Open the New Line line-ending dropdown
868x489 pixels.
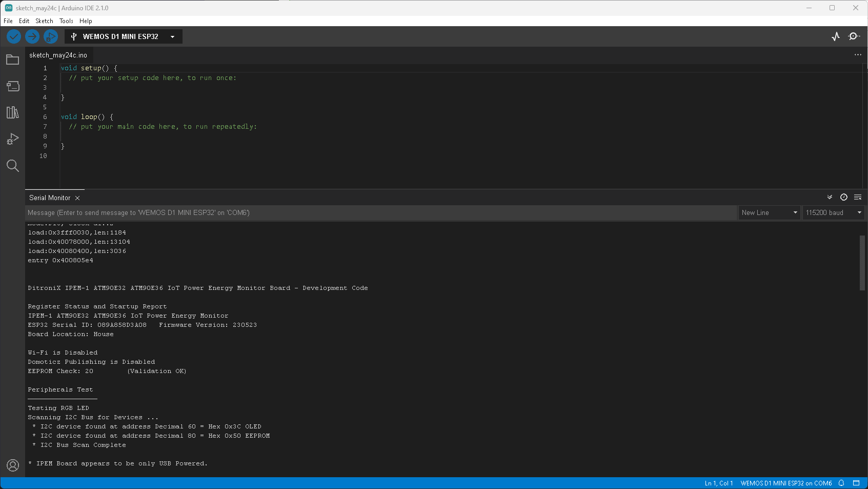click(770, 212)
